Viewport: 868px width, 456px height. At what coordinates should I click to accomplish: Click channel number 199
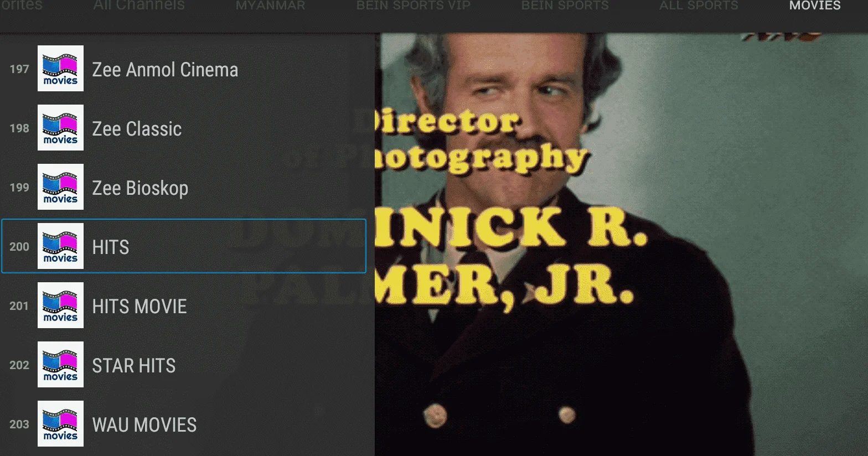pos(19,188)
